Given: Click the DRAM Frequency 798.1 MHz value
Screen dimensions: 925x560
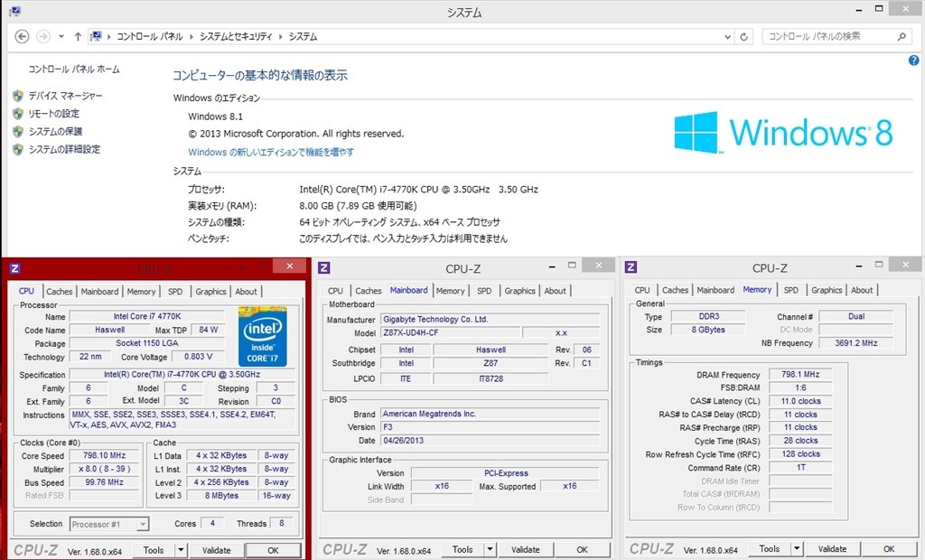Looking at the screenshot, I should [800, 374].
